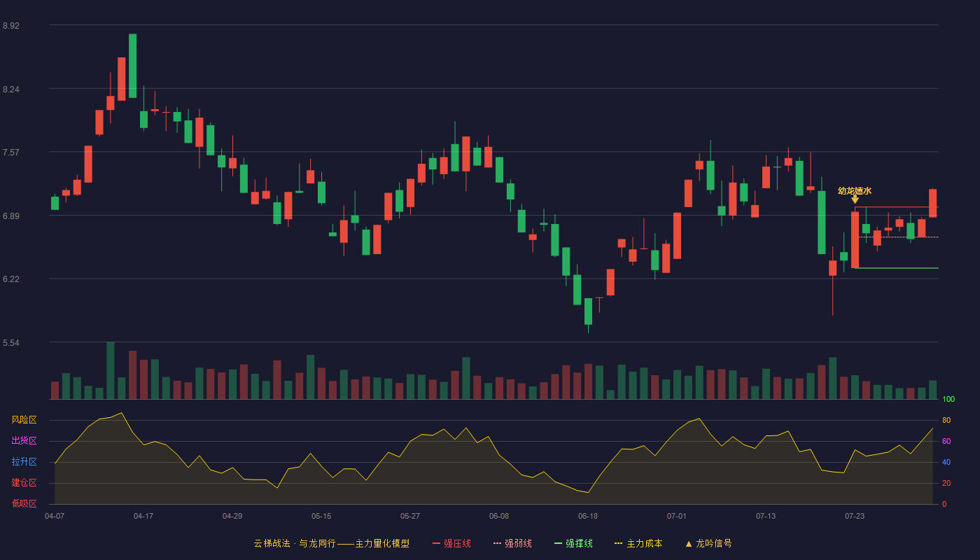This screenshot has height=560, width=980.
Task: Select the 07-01 date label
Action: pos(677,516)
